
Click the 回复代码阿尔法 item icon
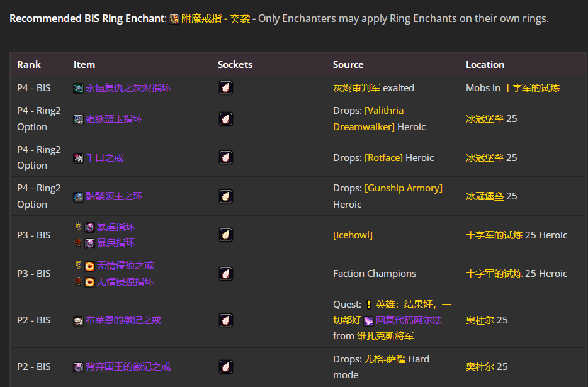(x=368, y=320)
